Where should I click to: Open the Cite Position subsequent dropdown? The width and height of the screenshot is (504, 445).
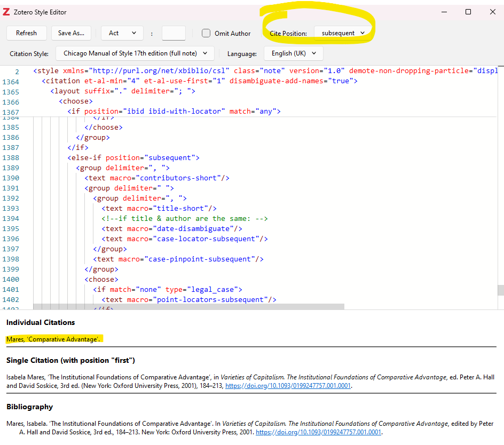click(343, 33)
